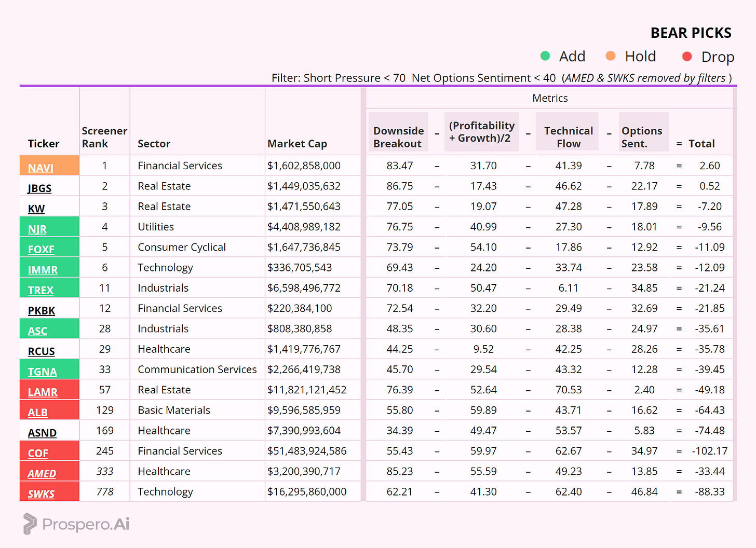The height and width of the screenshot is (548, 756).
Task: Click the total value -102.17
Action: [x=709, y=451]
